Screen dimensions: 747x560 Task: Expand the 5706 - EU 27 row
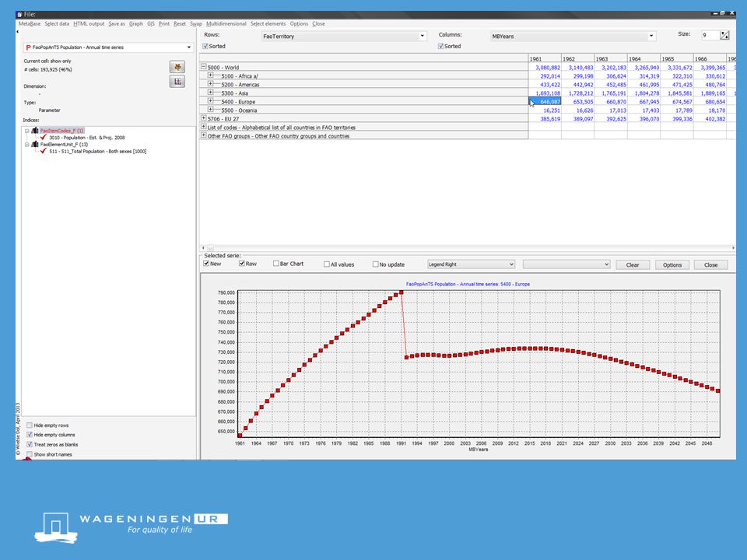[x=203, y=118]
